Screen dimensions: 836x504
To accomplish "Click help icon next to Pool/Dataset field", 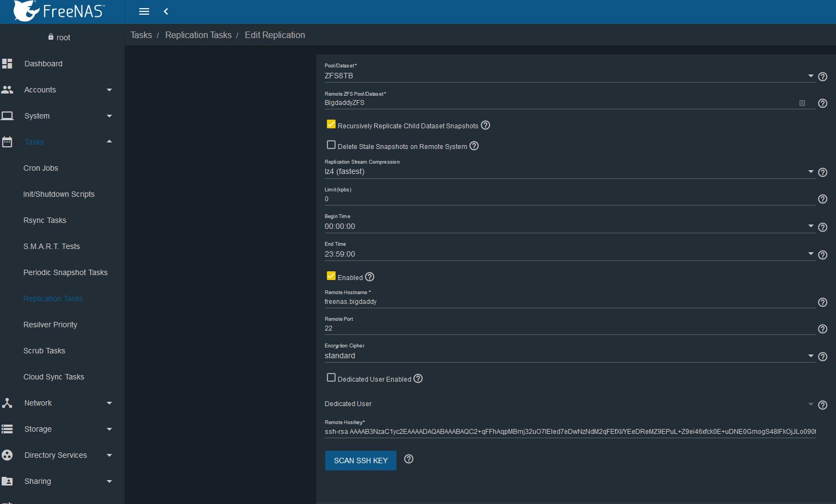I will coord(822,77).
